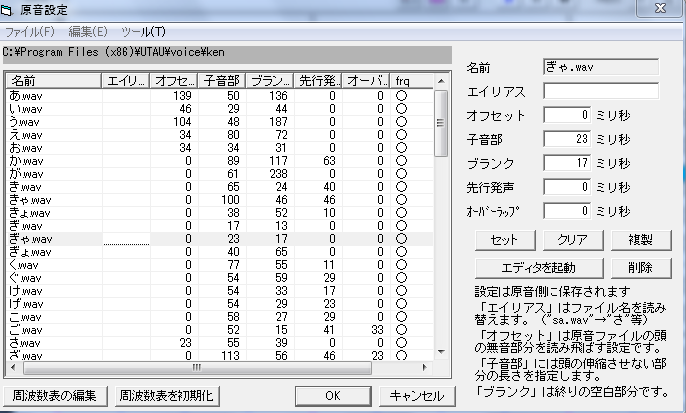Click the list's scroll down arrow
Screen dimensions: 686x413
tap(441, 352)
